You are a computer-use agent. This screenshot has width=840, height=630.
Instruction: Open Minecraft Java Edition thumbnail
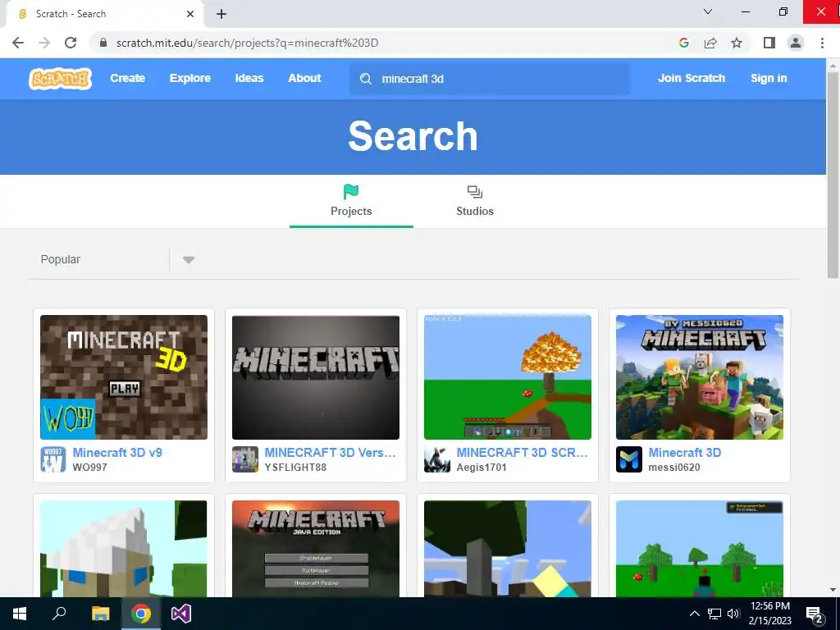(x=316, y=549)
